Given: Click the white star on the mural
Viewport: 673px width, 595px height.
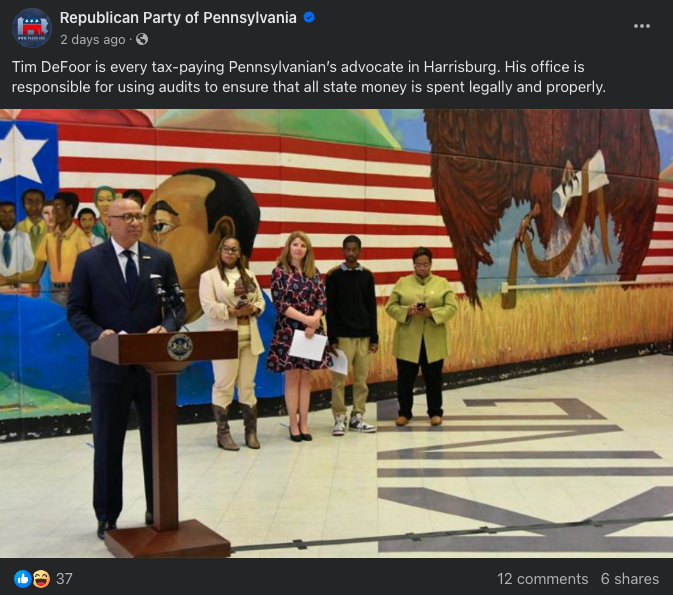Looking at the screenshot, I should point(22,154).
